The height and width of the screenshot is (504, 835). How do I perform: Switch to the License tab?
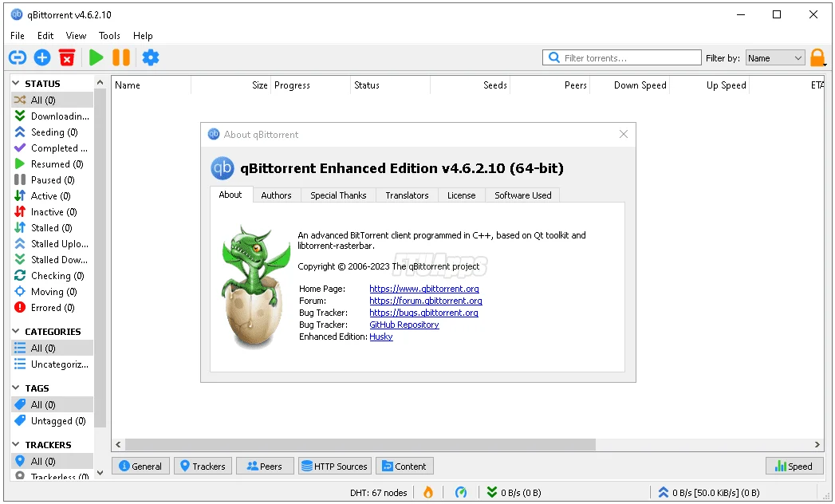(462, 195)
